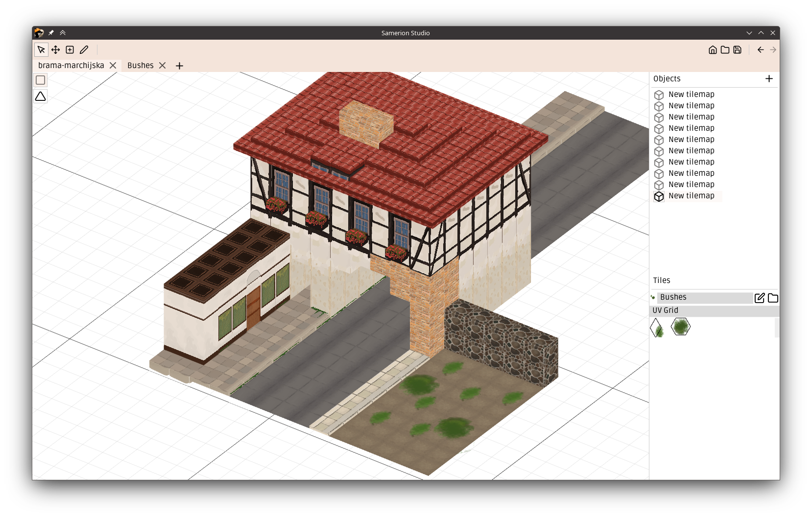
Task: Open a project with toolbar folder icon
Action: [725, 50]
